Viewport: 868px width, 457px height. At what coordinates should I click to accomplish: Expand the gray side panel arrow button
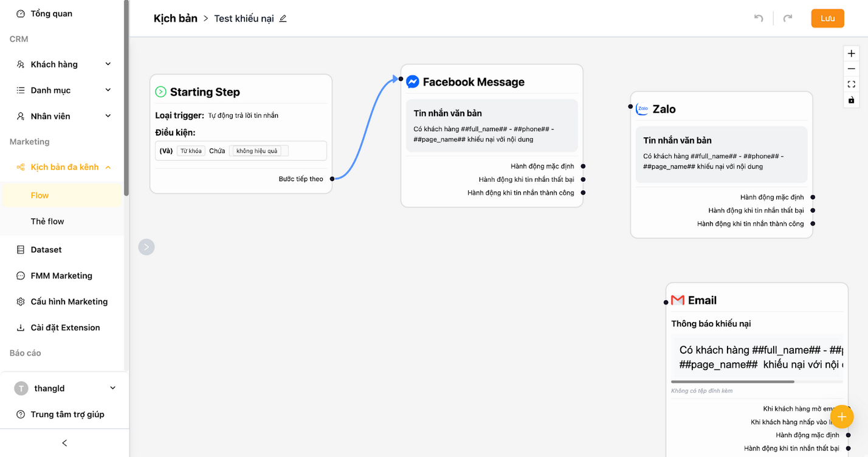pos(146,247)
